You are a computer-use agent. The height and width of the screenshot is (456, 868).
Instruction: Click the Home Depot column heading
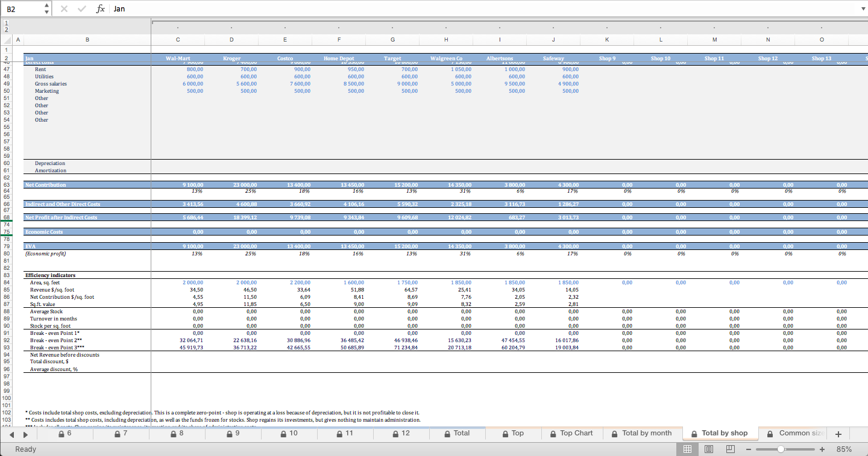pos(339,58)
